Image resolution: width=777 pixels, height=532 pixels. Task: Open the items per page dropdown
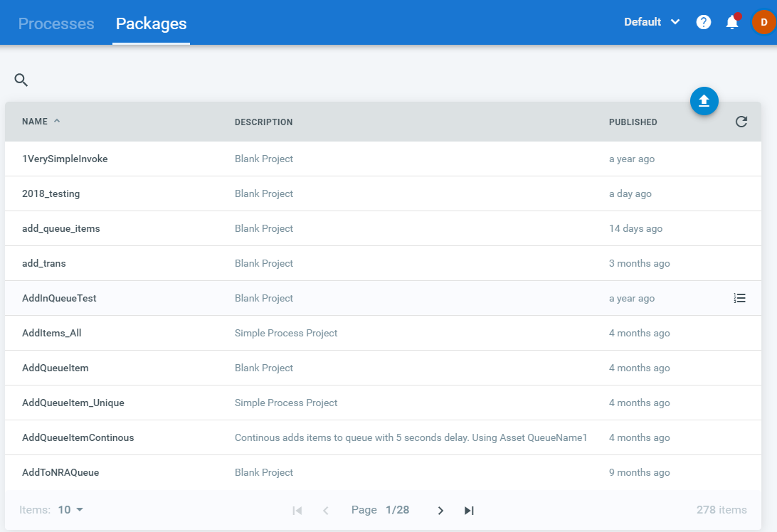pyautogui.click(x=70, y=509)
